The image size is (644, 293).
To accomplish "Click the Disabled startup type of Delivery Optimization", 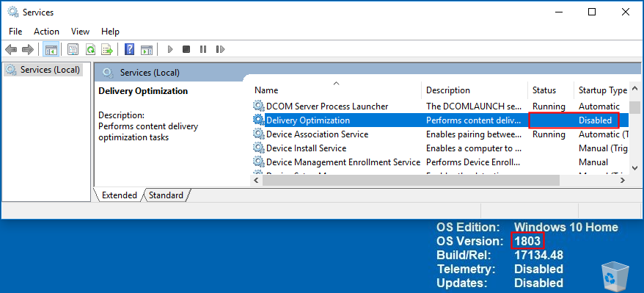I will (595, 120).
